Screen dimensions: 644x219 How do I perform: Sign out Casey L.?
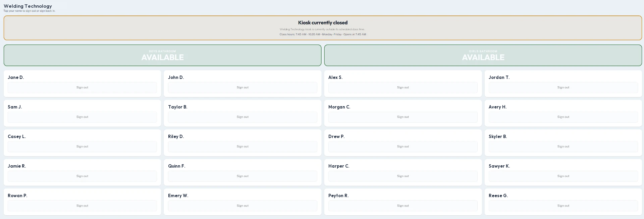coord(82,146)
